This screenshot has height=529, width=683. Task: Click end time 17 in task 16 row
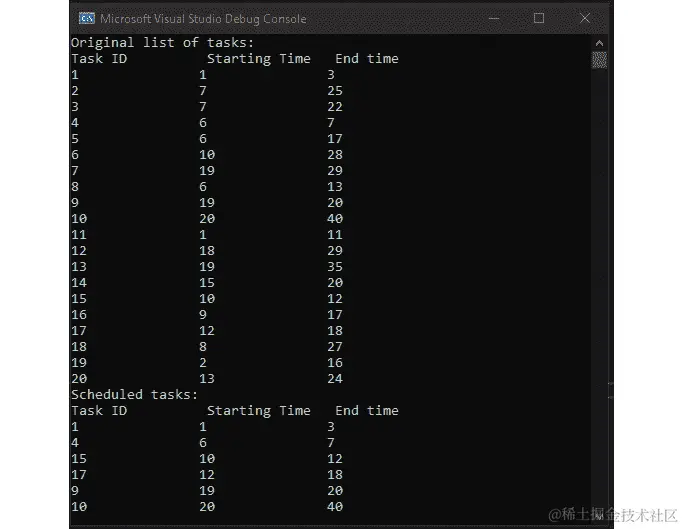coord(335,315)
